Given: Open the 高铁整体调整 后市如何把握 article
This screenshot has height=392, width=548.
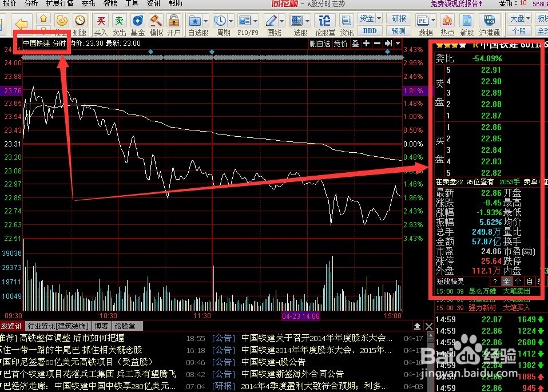Looking at the screenshot, I should pos(72,338).
